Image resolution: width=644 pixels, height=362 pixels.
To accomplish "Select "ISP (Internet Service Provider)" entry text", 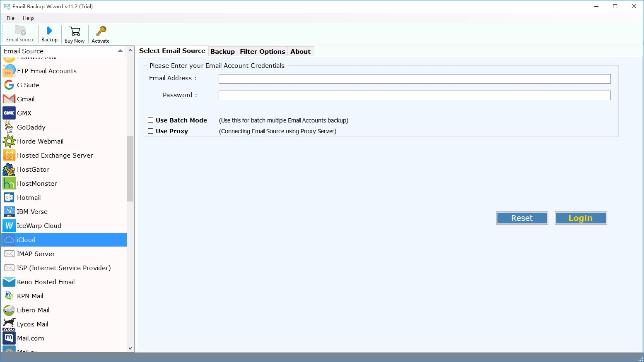I will tap(64, 268).
